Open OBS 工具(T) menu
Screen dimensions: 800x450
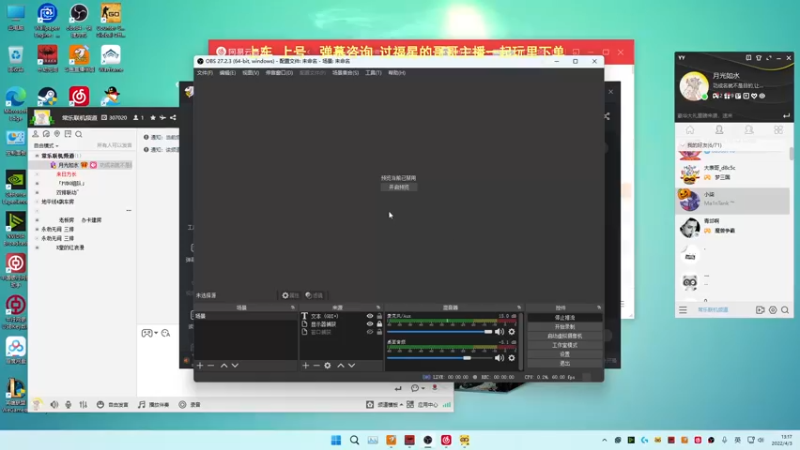[x=373, y=73]
